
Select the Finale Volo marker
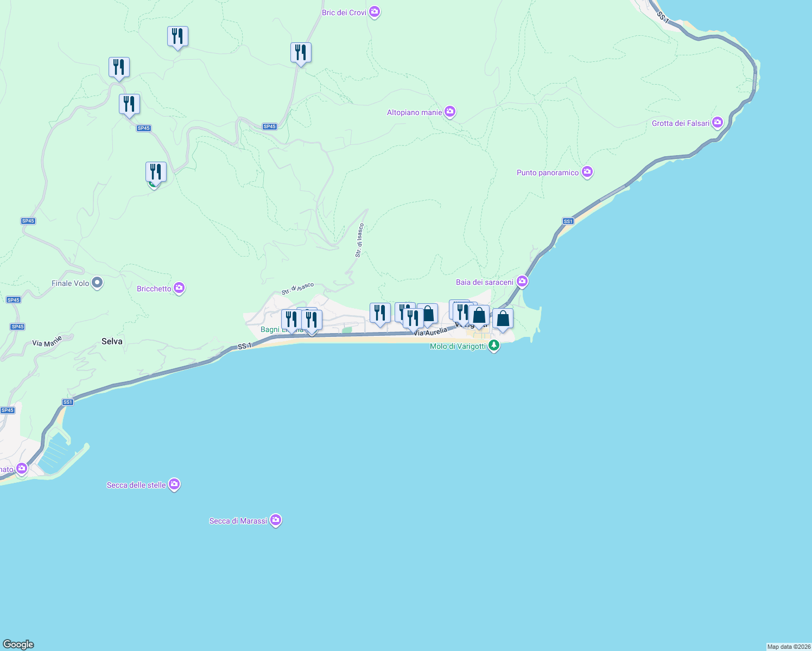click(97, 283)
